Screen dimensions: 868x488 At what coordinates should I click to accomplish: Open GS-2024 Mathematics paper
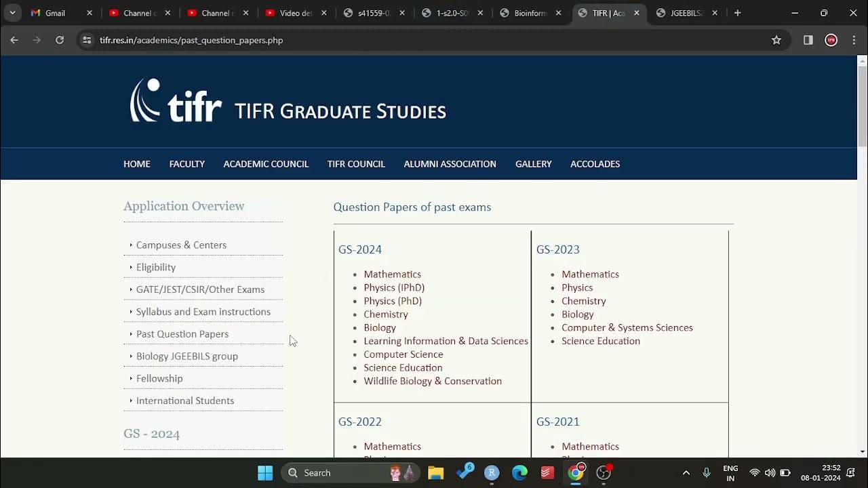(392, 274)
